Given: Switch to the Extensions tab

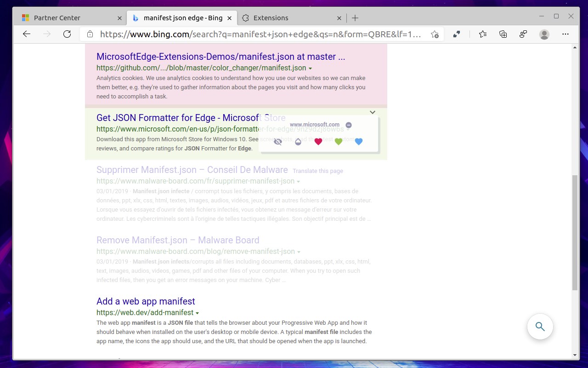Looking at the screenshot, I should [292, 18].
